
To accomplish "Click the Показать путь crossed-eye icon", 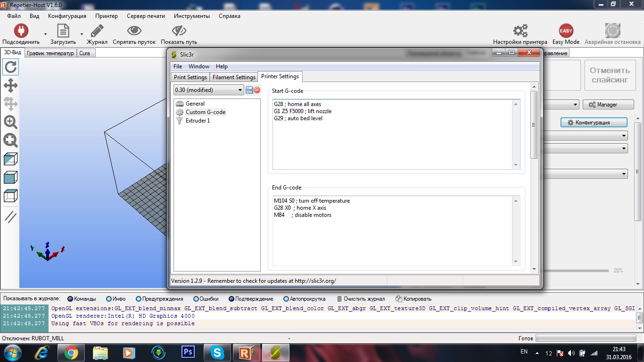I will (x=179, y=31).
